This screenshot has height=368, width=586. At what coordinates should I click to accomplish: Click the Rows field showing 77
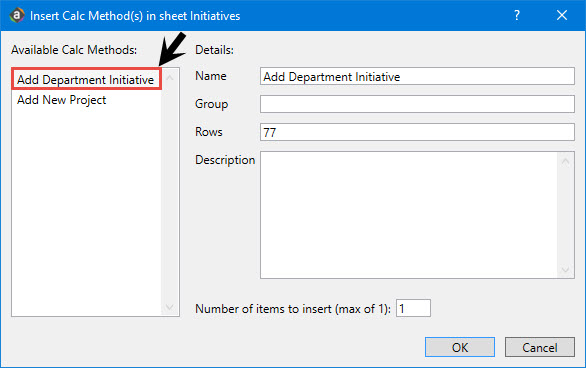tap(417, 132)
